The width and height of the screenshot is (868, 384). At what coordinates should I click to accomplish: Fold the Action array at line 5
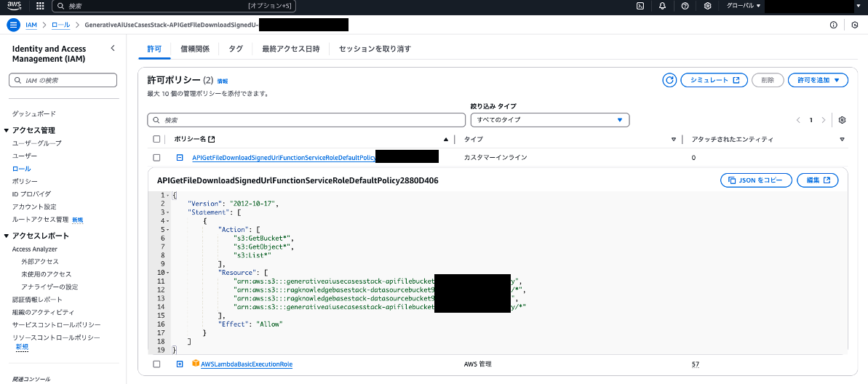click(x=168, y=230)
